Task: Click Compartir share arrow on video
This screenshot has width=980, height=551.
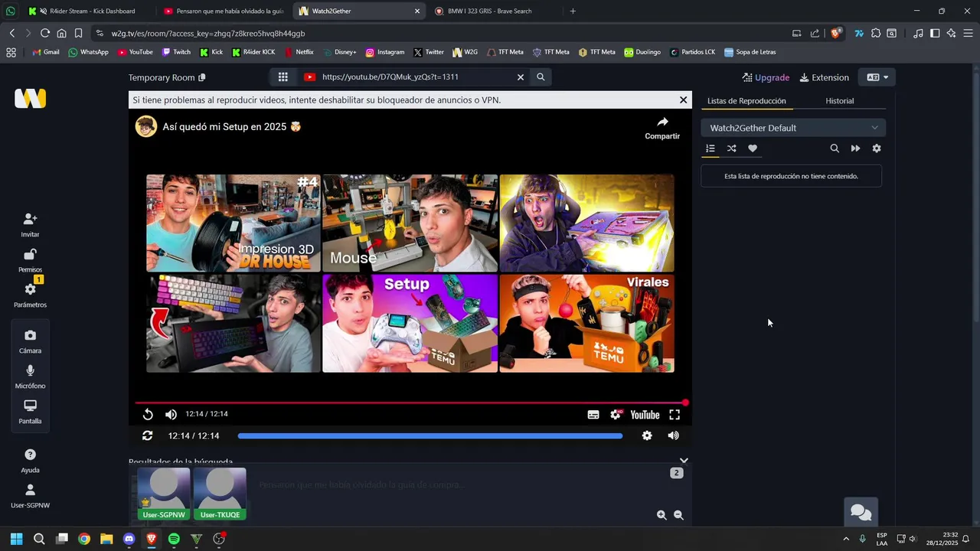Action: pyautogui.click(x=662, y=128)
